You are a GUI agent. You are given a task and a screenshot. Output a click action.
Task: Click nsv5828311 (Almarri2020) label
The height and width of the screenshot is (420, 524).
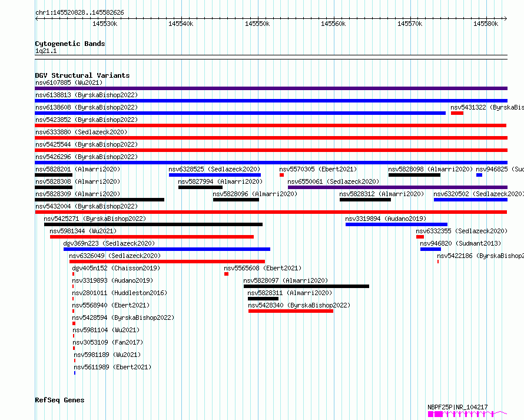click(290, 293)
